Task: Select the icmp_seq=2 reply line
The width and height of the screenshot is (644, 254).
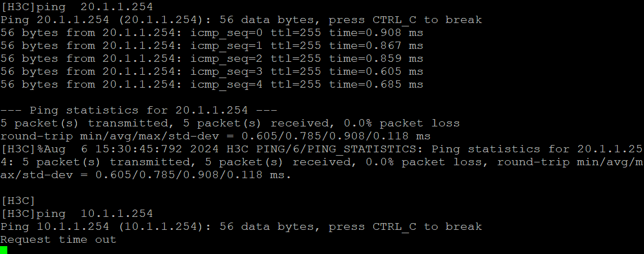Action: coord(212,58)
